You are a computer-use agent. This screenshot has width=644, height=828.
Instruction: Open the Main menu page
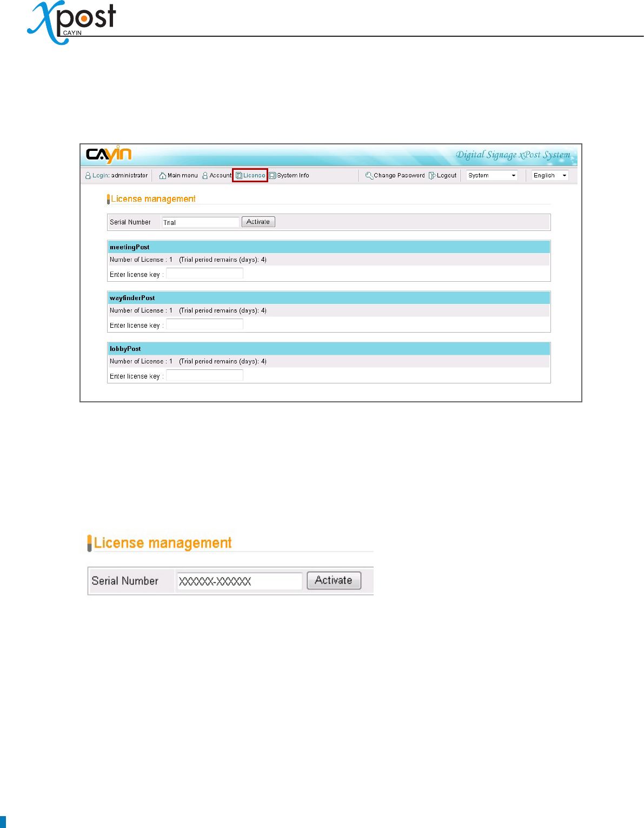coord(183,175)
